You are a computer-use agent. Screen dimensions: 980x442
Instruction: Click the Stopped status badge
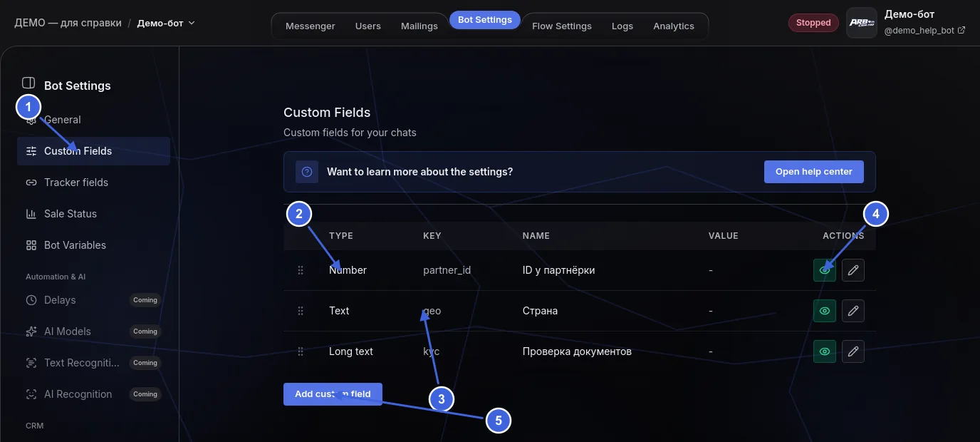point(813,23)
